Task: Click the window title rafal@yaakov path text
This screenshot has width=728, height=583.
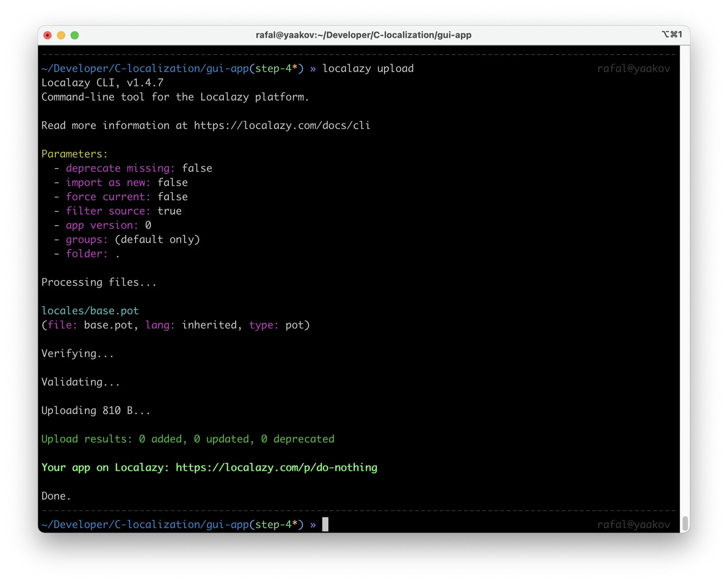Action: pyautogui.click(x=363, y=35)
